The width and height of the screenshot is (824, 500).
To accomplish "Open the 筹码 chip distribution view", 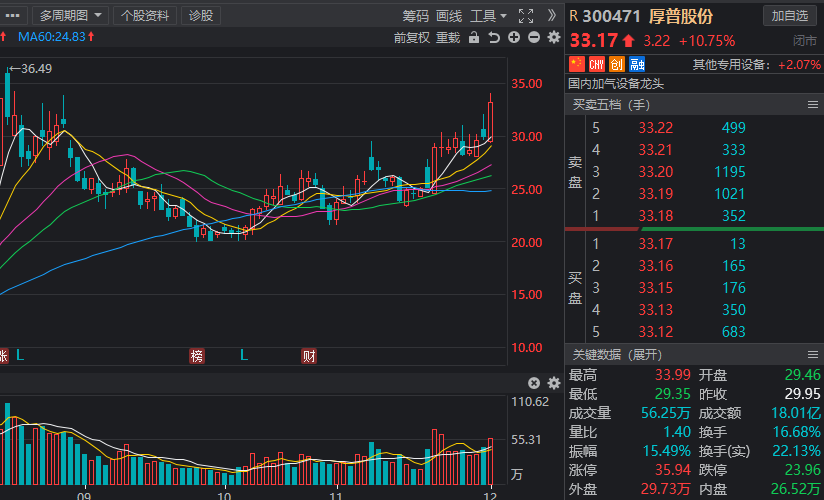I will [x=415, y=15].
